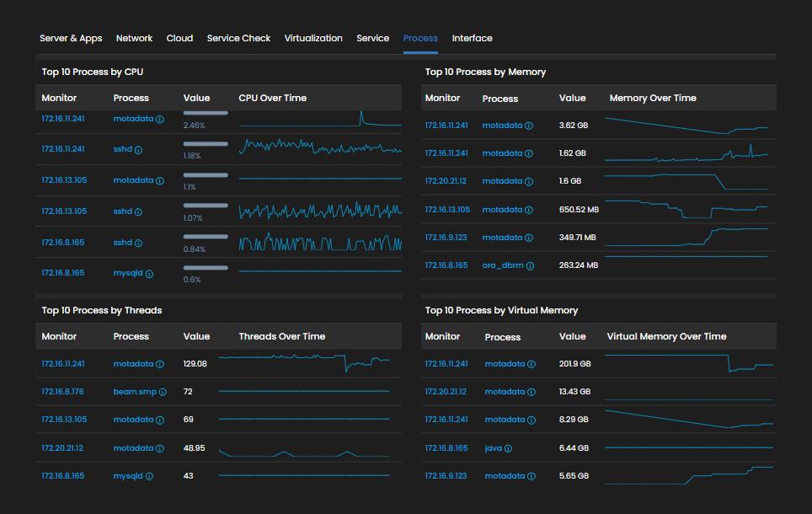The height and width of the screenshot is (514, 812).
Task: Open mysqld process link in 43 threads row
Action: click(x=128, y=475)
